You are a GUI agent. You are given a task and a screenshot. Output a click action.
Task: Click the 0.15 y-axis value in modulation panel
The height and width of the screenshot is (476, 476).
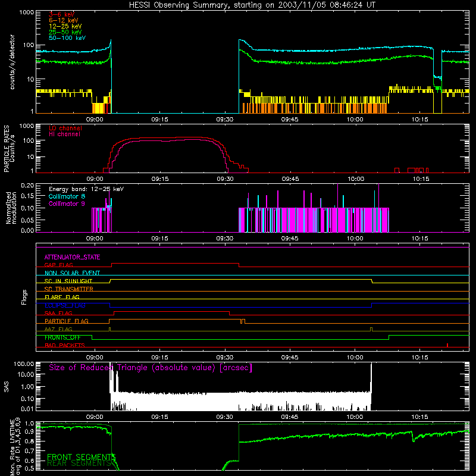(x=27, y=196)
